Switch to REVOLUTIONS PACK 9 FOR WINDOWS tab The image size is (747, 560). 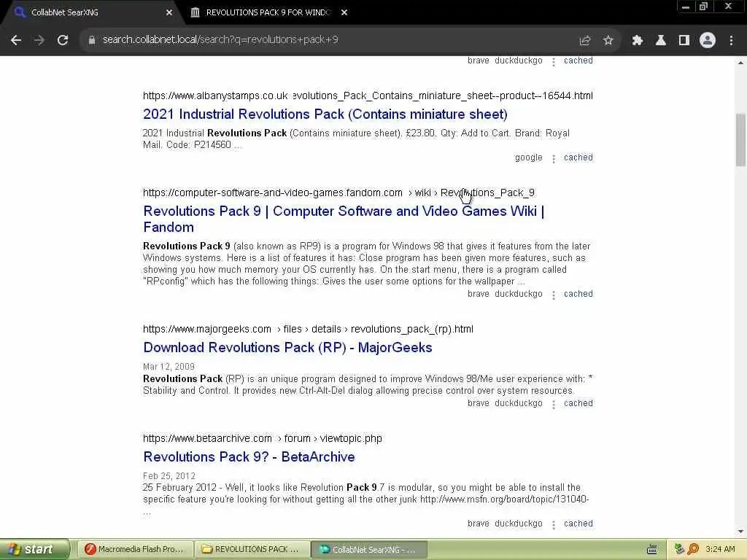pyautogui.click(x=269, y=12)
